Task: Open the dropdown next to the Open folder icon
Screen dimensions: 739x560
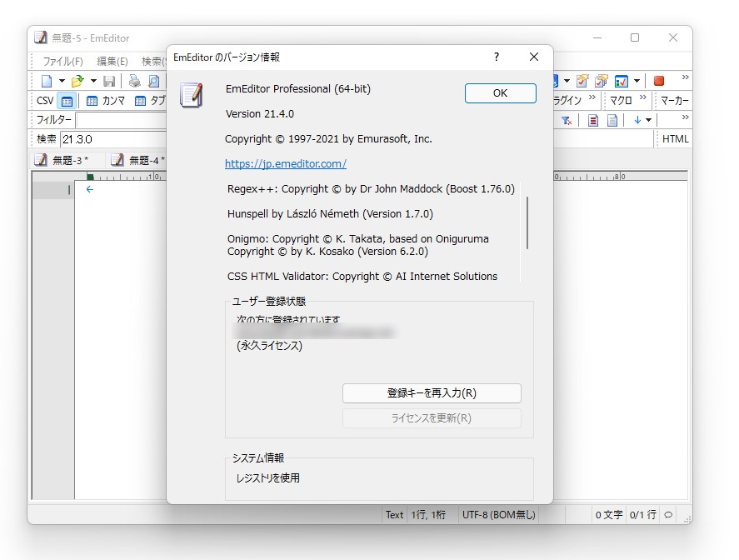Action: coord(92,80)
